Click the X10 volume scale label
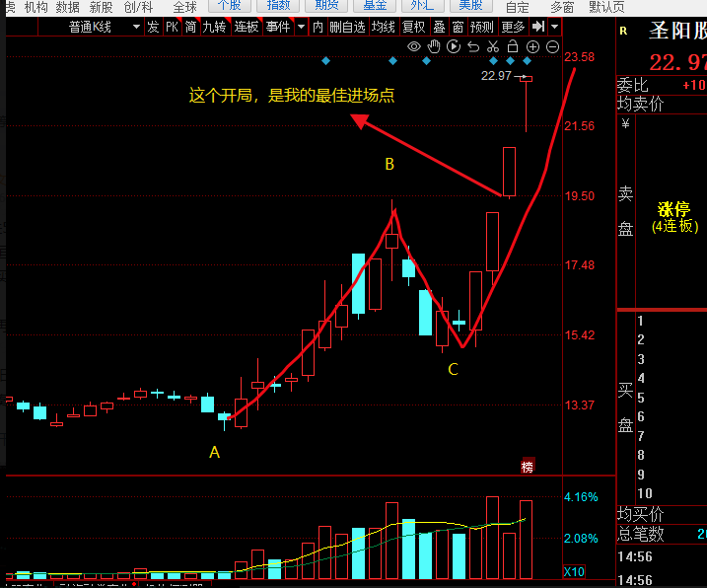The height and width of the screenshot is (588, 707). pos(574,571)
